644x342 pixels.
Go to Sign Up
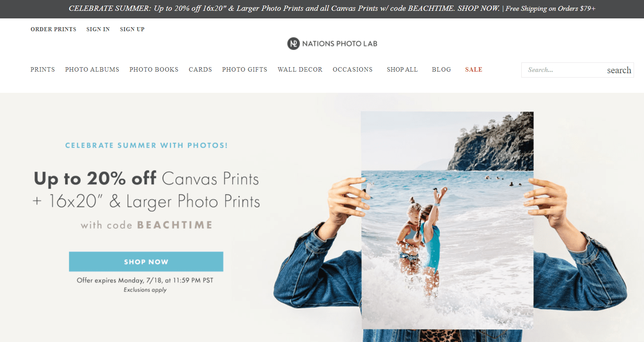click(x=132, y=29)
